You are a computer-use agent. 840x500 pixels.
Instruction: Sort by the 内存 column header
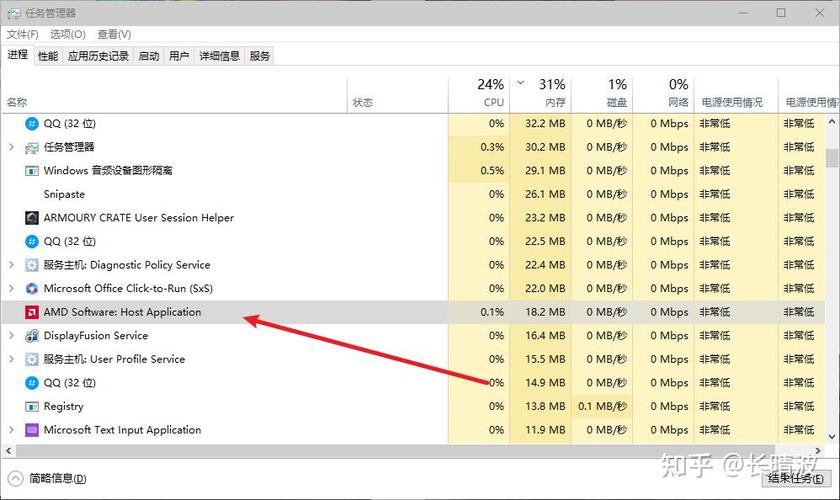541,92
